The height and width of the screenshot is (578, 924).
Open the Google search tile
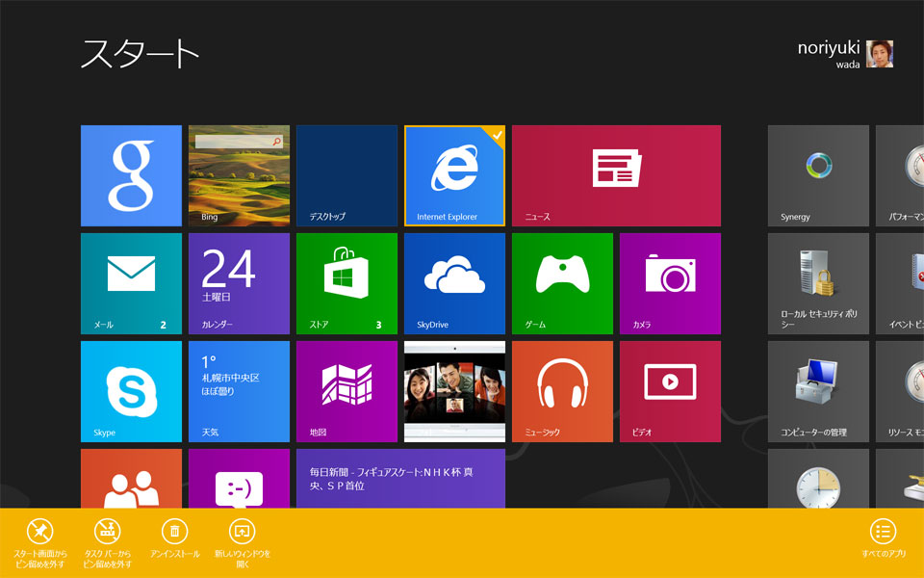tap(132, 175)
